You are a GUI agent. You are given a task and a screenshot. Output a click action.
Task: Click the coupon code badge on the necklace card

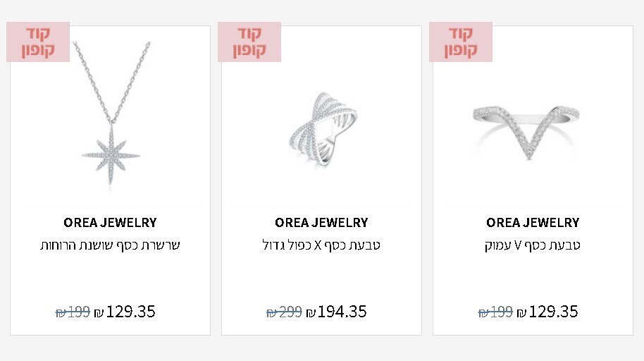tap(38, 42)
